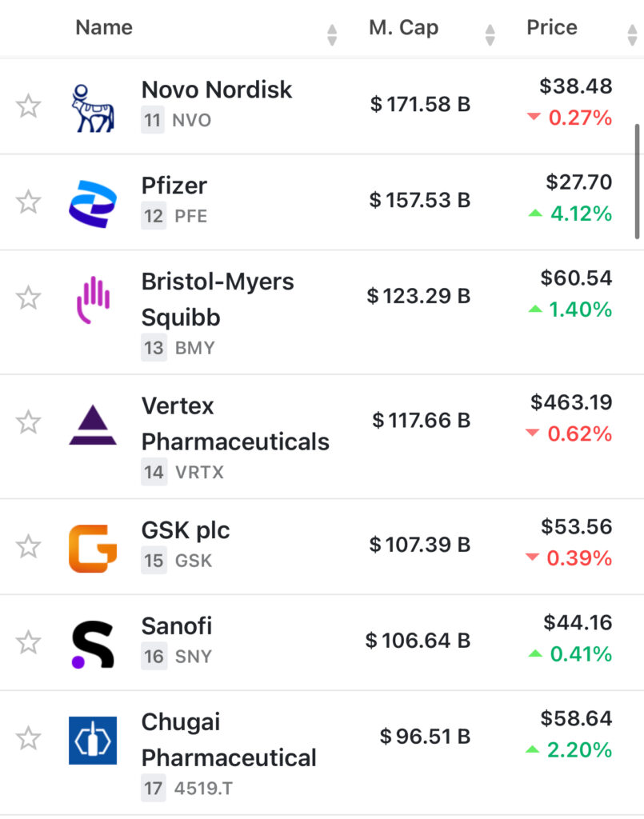
Task: Click the Novo Nordisk bull logo
Action: pyautogui.click(x=92, y=107)
